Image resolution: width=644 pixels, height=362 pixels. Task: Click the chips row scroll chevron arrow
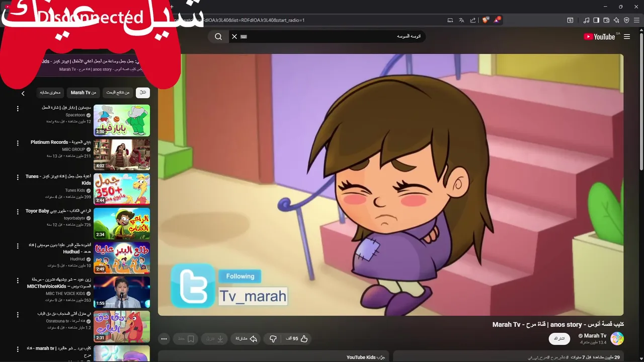click(23, 93)
